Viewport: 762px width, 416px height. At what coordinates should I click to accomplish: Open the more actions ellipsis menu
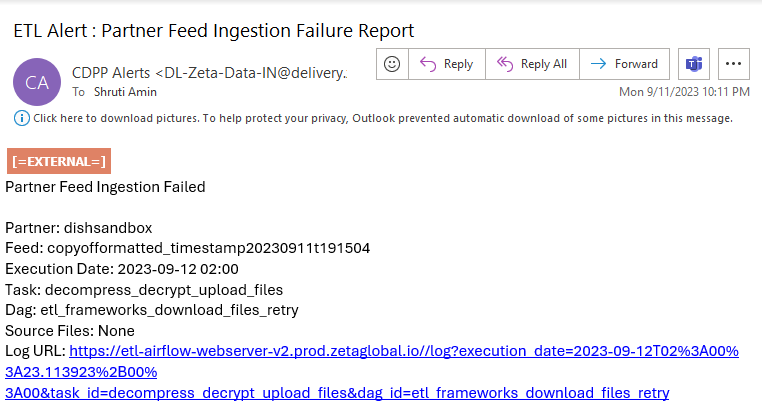[x=734, y=64]
